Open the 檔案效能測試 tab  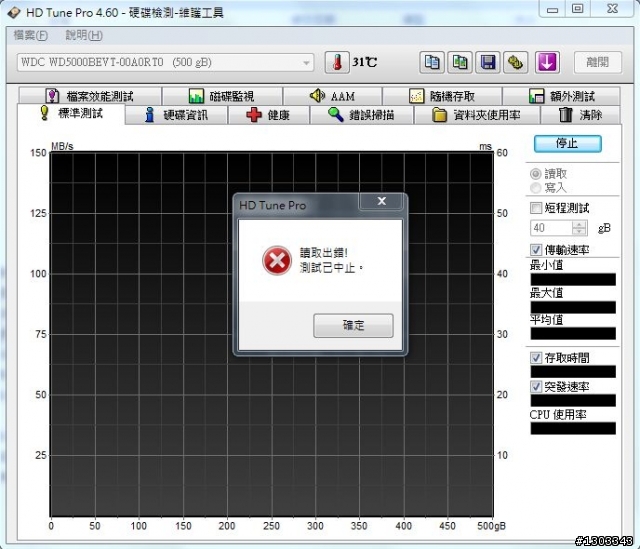point(90,96)
